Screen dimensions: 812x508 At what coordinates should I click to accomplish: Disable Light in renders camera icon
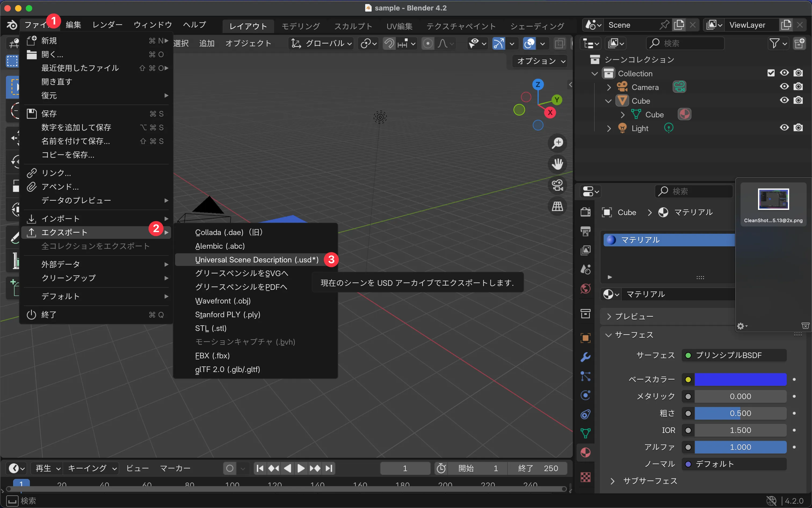(798, 128)
